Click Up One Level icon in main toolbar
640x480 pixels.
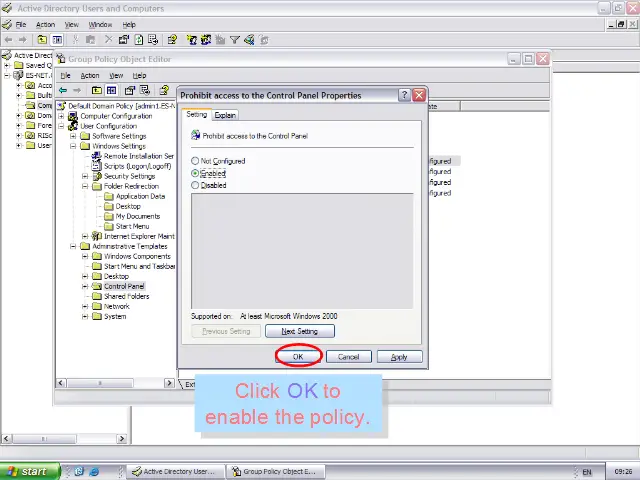[x=41, y=40]
